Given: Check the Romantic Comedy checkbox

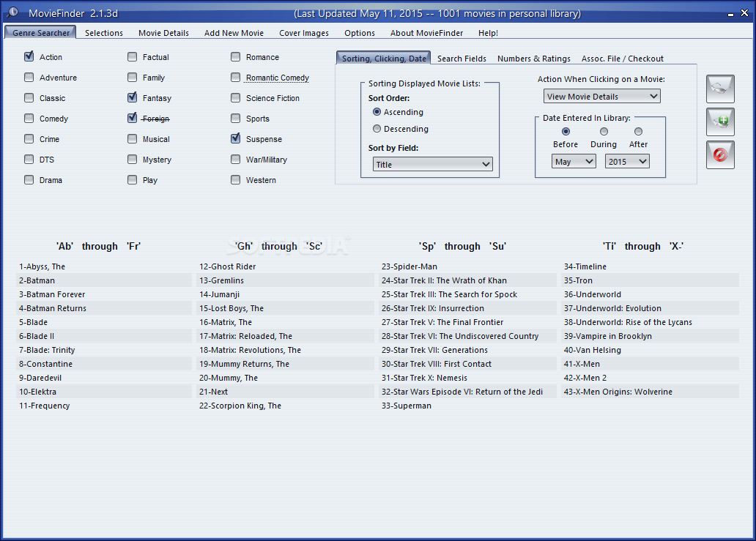Looking at the screenshot, I should 235,77.
